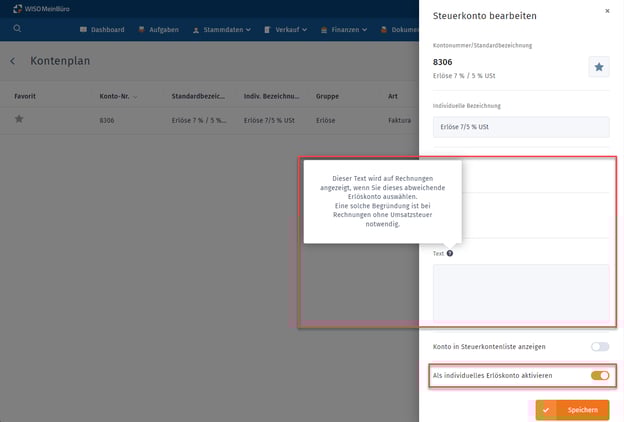624x422 pixels.
Task: Toggle favorite star for account 8306 row
Action: tap(19, 119)
